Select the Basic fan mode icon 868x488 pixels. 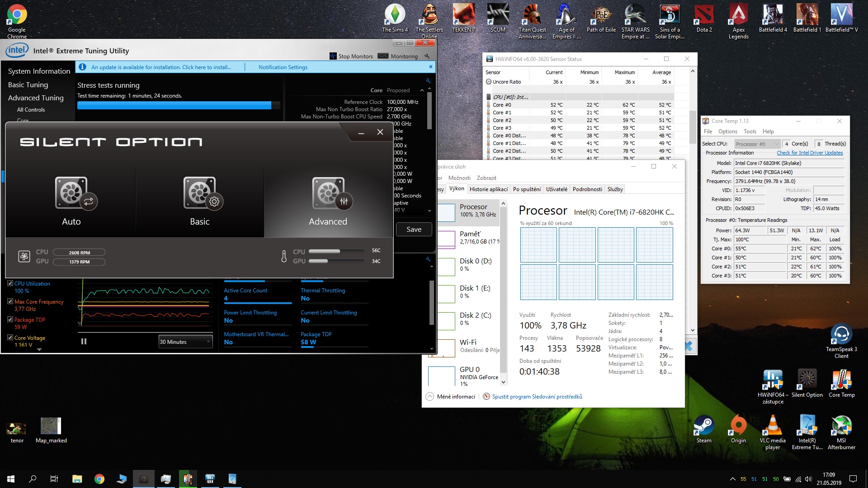[200, 193]
